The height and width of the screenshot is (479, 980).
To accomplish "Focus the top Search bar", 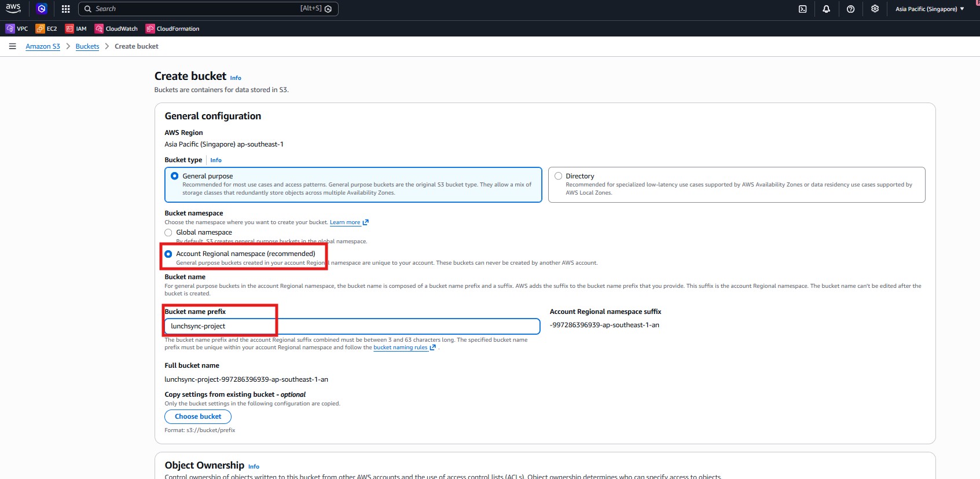I will coord(197,9).
